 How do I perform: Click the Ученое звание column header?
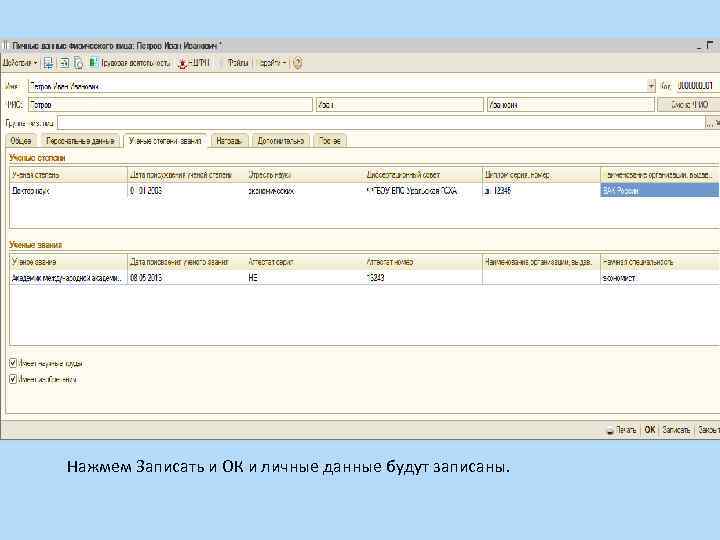(x=68, y=262)
